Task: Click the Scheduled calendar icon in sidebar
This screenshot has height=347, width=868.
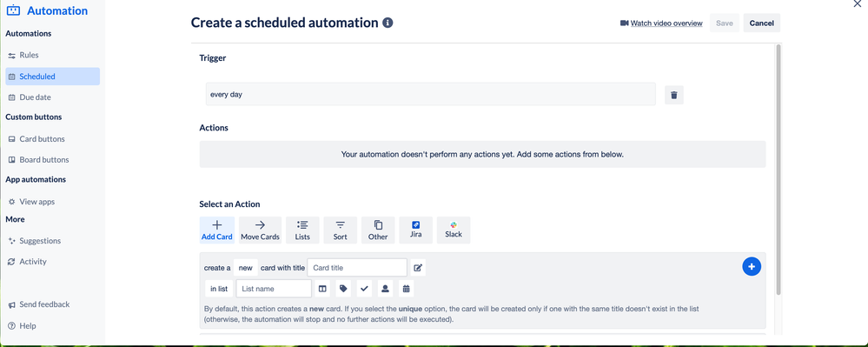Action: 11,77
